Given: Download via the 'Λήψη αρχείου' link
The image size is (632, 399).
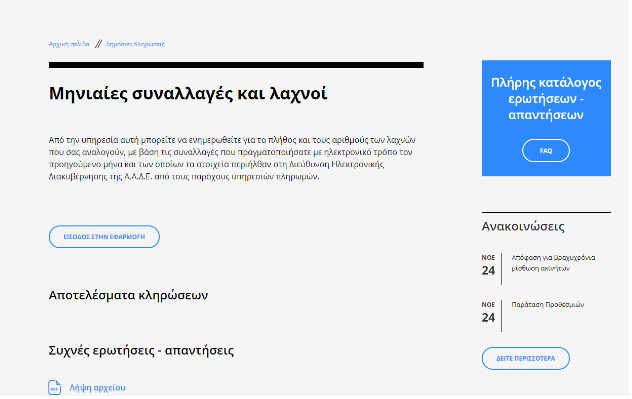Looking at the screenshot, I should click(x=98, y=388).
